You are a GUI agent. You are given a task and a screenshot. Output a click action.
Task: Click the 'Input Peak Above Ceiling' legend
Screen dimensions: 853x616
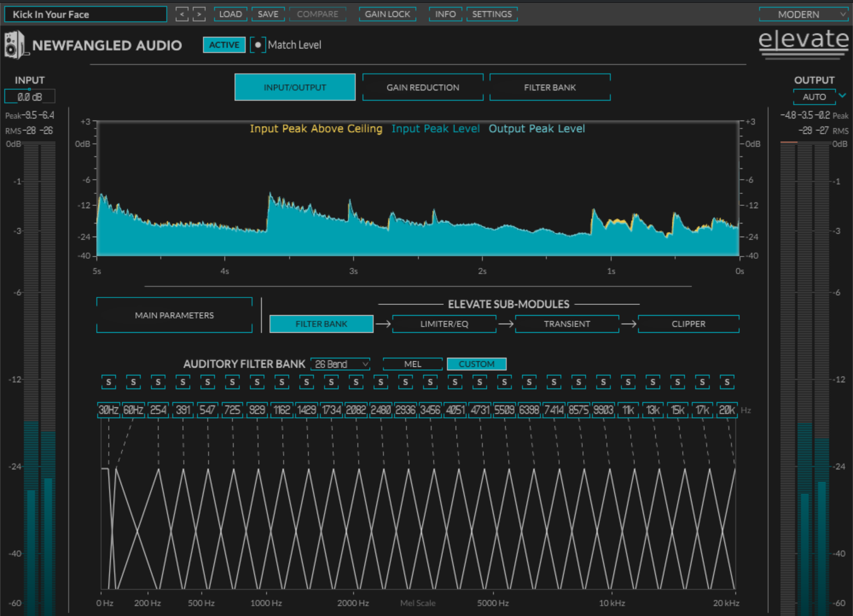point(316,129)
